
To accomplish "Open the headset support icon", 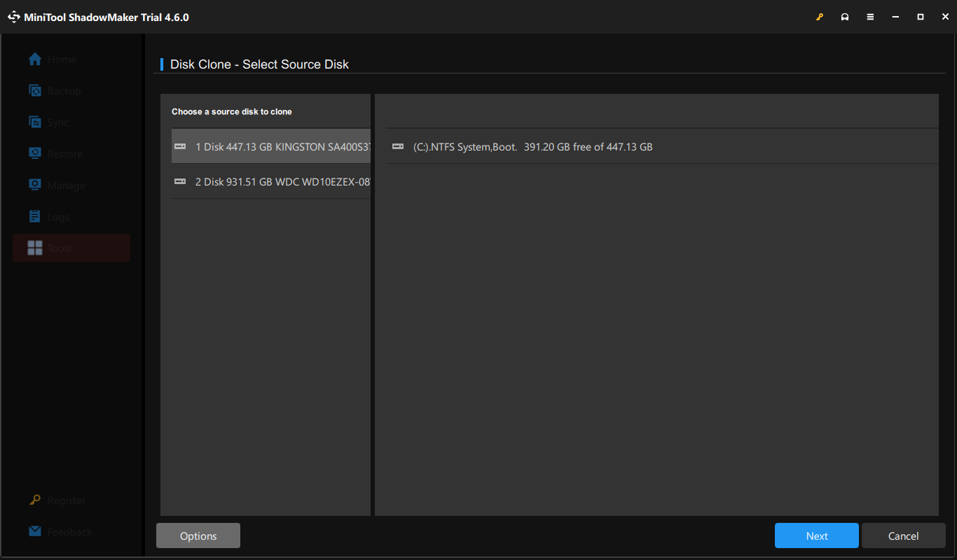I will coord(845,17).
